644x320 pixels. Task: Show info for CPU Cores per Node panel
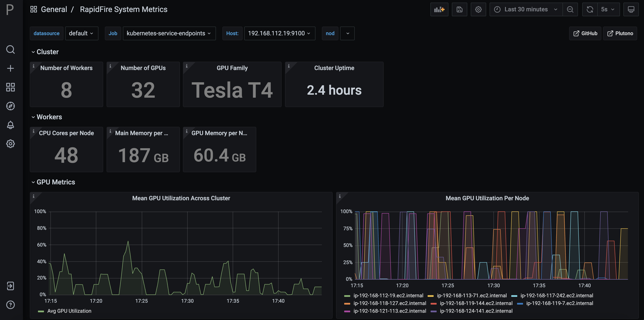33,131
